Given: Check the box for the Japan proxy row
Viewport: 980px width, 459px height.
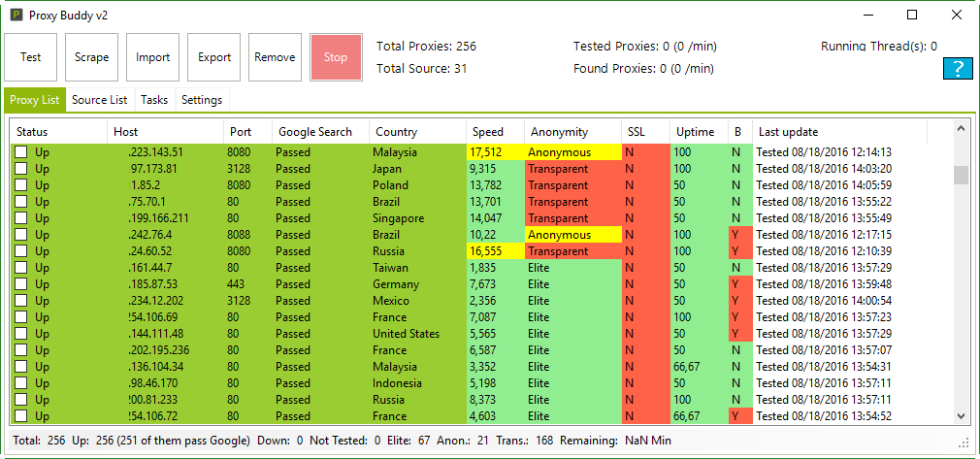Looking at the screenshot, I should (20, 169).
